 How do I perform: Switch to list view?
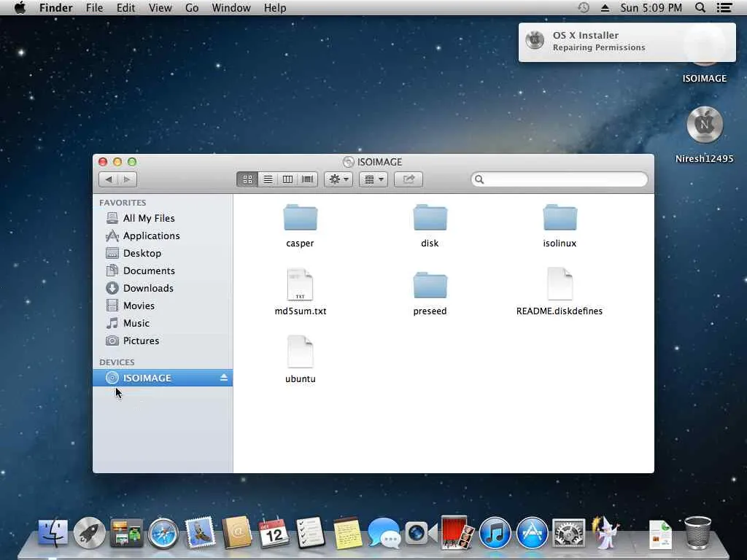[268, 179]
